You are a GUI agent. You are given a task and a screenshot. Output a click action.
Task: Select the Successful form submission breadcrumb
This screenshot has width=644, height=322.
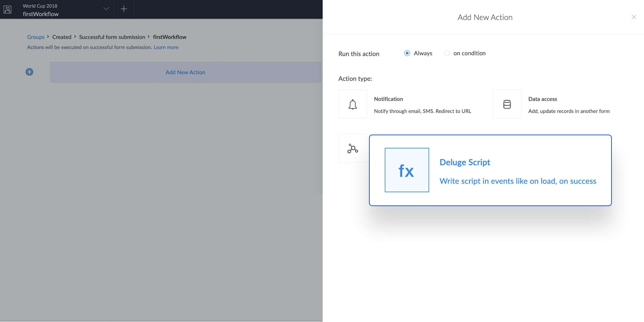[x=112, y=37]
